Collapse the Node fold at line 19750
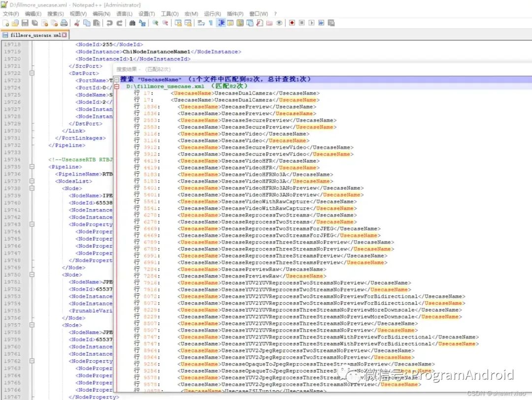 pyautogui.click(x=32, y=275)
